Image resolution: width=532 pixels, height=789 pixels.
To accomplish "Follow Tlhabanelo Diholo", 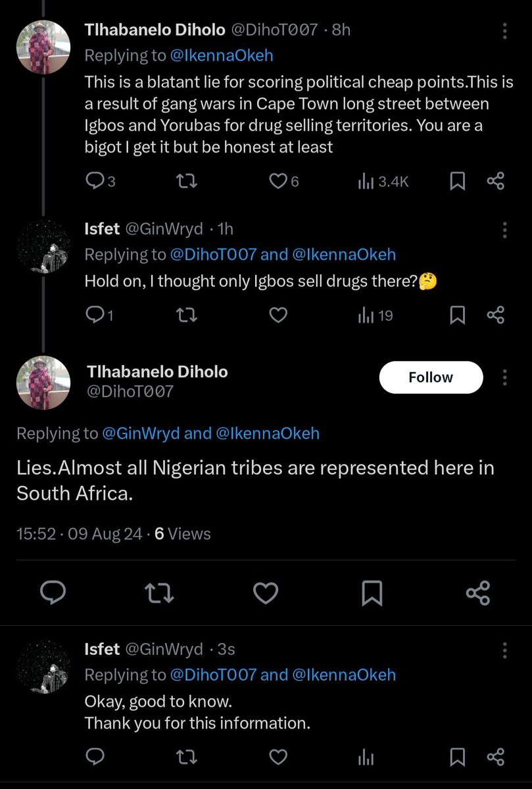I will (431, 377).
